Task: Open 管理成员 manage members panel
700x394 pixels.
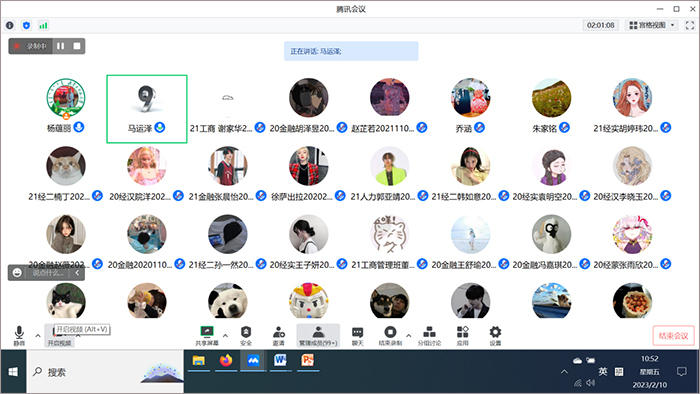Action: 318,336
